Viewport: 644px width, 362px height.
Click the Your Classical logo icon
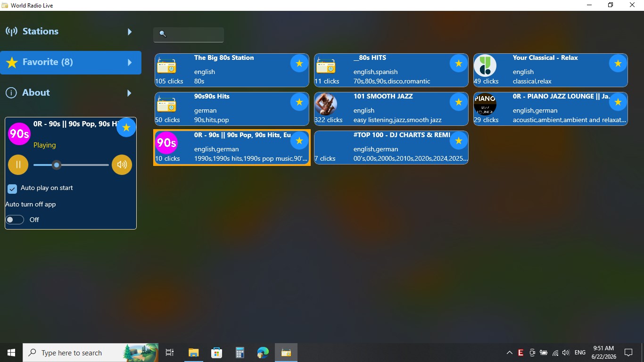pyautogui.click(x=485, y=66)
